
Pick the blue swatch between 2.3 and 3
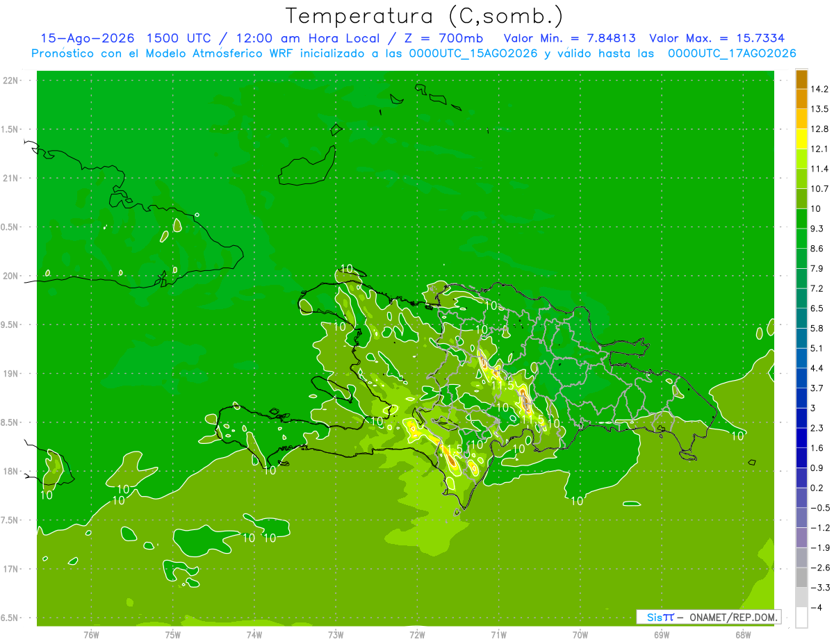[x=801, y=418]
